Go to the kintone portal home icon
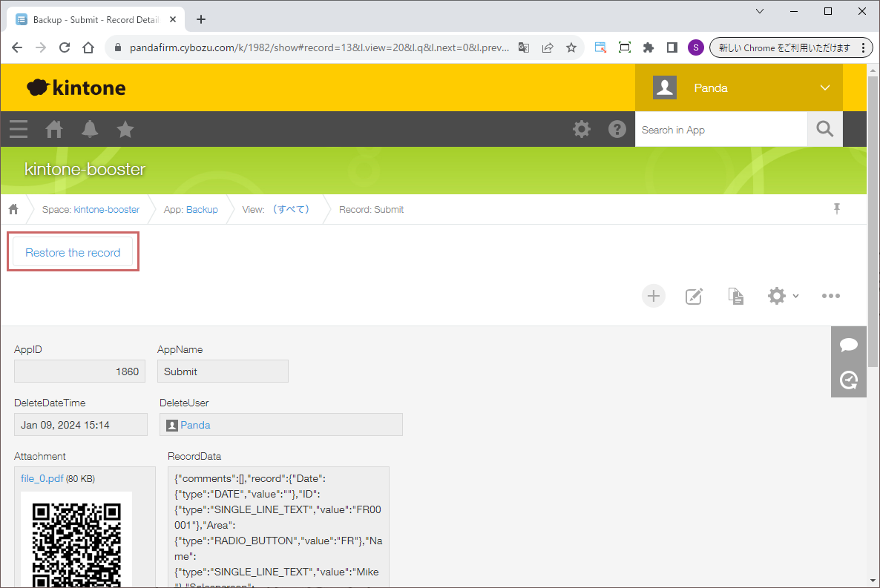The width and height of the screenshot is (880, 588). [54, 130]
